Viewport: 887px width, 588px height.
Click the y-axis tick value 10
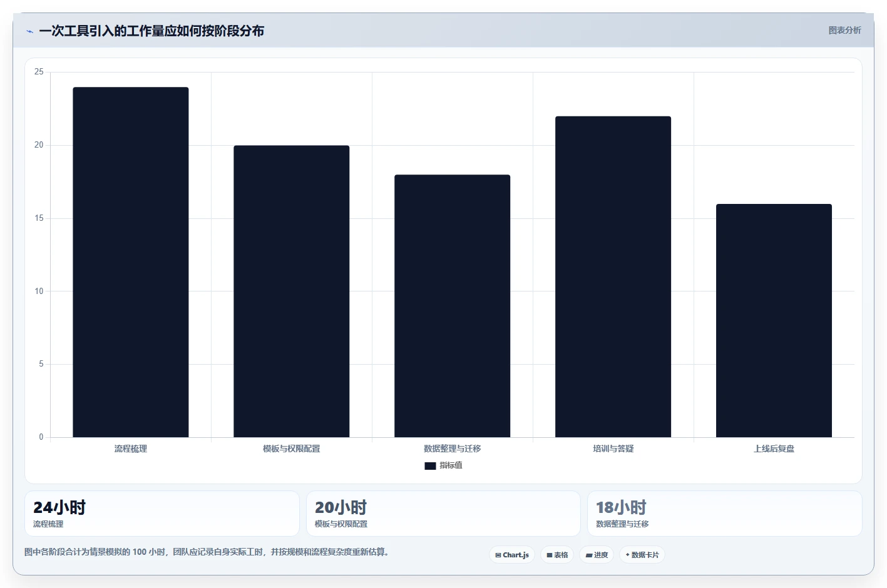(x=39, y=291)
